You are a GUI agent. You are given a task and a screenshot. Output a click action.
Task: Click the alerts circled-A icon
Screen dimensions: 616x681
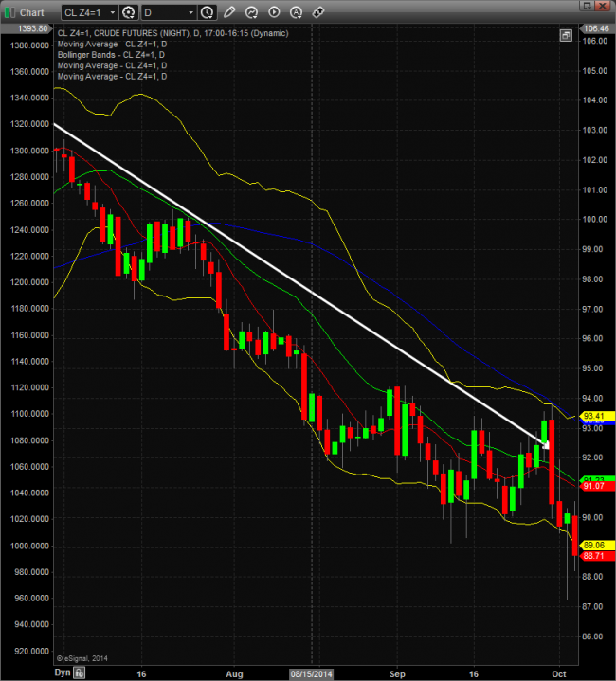coord(297,12)
